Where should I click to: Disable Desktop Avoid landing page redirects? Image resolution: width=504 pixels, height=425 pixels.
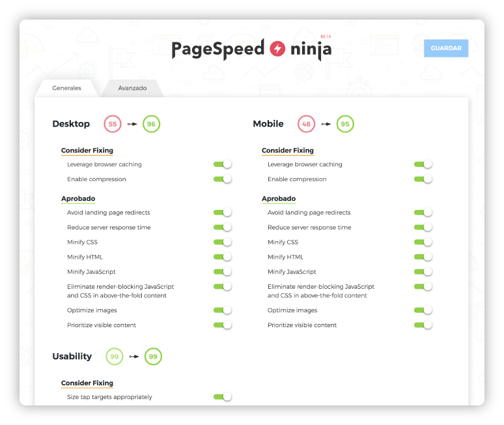click(x=223, y=212)
